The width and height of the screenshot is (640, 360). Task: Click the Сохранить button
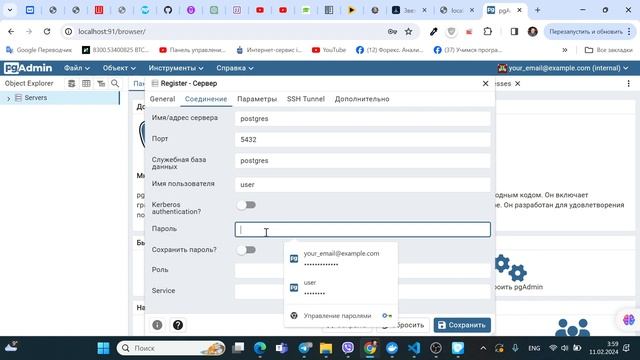pyautogui.click(x=462, y=325)
